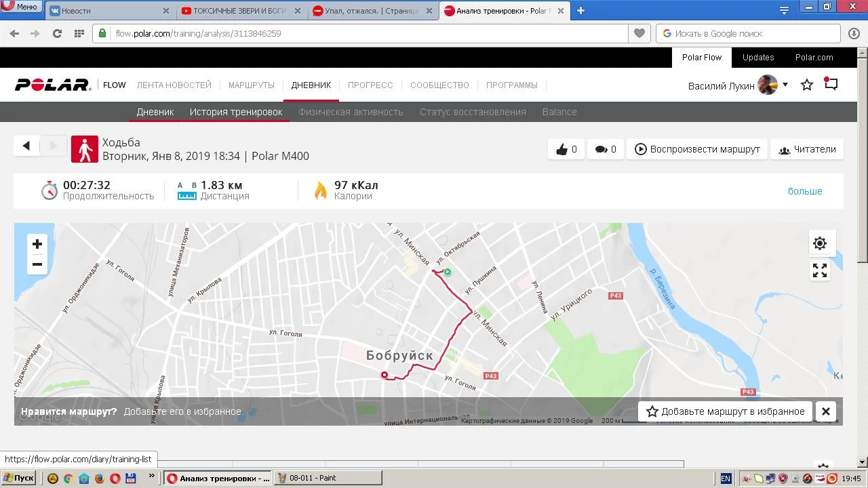The width and height of the screenshot is (868, 488).
Task: Close the Анализ тренировки tab
Action: (x=560, y=11)
